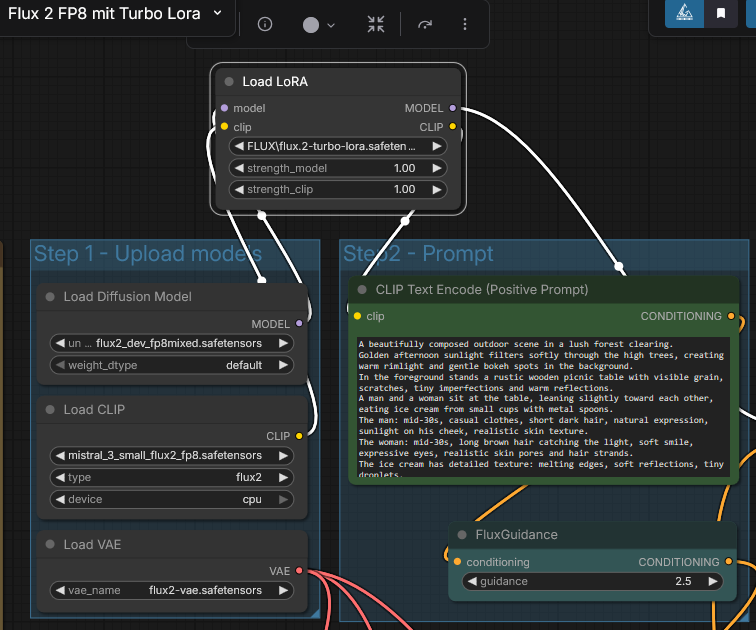Click Load CLIP output socket
This screenshot has height=630, width=756.
click(x=299, y=436)
